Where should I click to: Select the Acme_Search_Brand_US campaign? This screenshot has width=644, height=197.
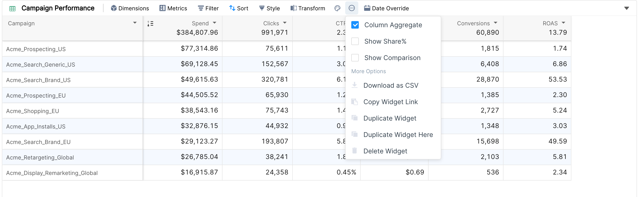(x=38, y=80)
